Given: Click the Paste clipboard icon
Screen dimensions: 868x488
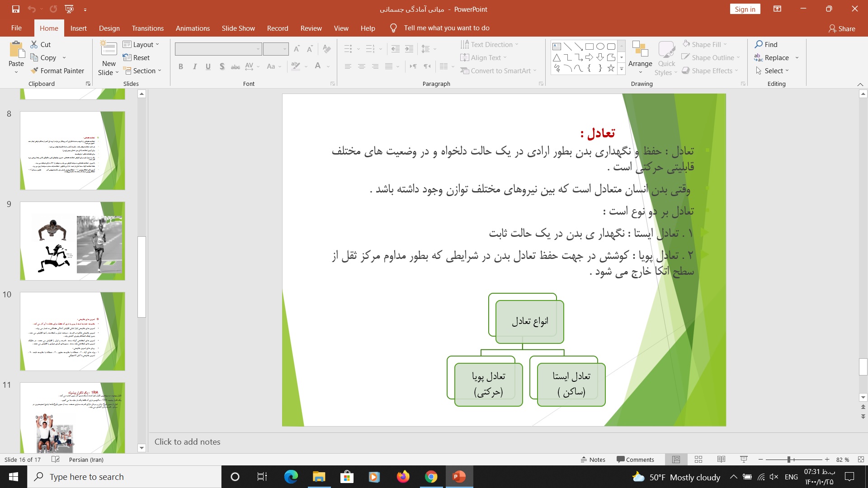Looking at the screenshot, I should (16, 50).
